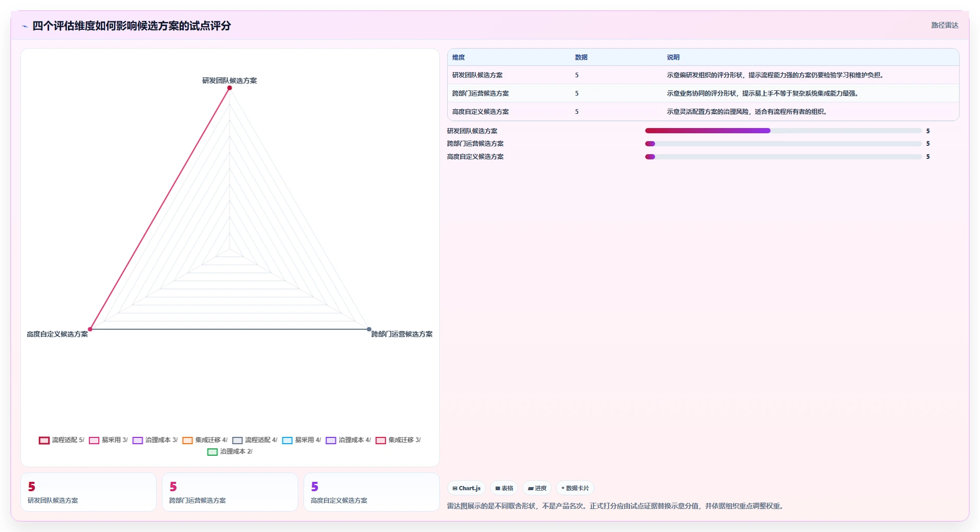Click the 数据卡片 chip
The width and height of the screenshot is (980, 532).
coord(575,488)
